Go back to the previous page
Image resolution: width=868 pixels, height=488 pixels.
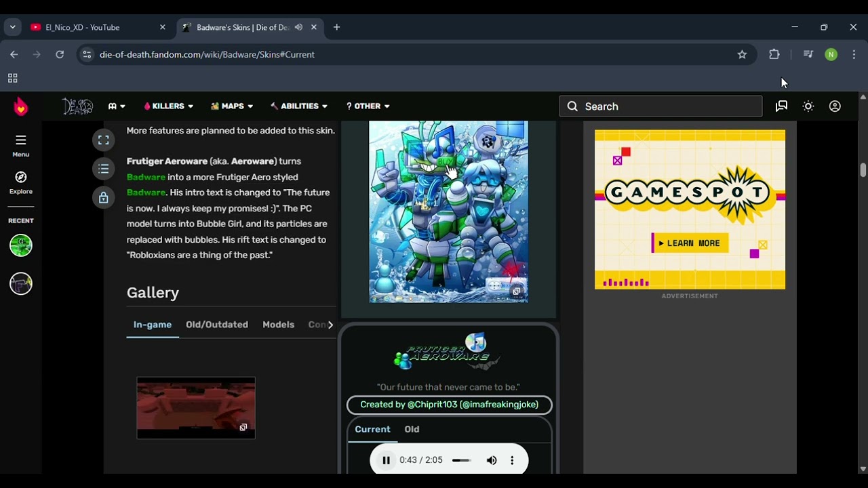click(x=14, y=54)
